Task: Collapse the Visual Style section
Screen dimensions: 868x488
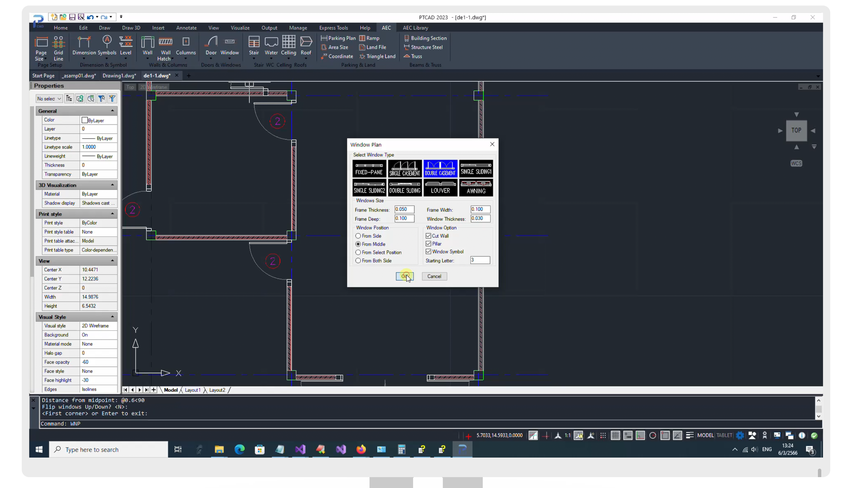Action: click(112, 317)
